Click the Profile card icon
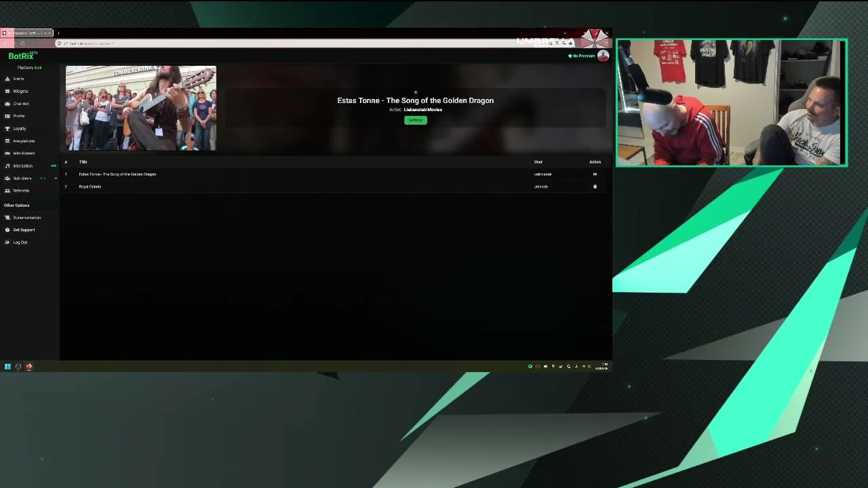The image size is (868, 488). (7, 116)
